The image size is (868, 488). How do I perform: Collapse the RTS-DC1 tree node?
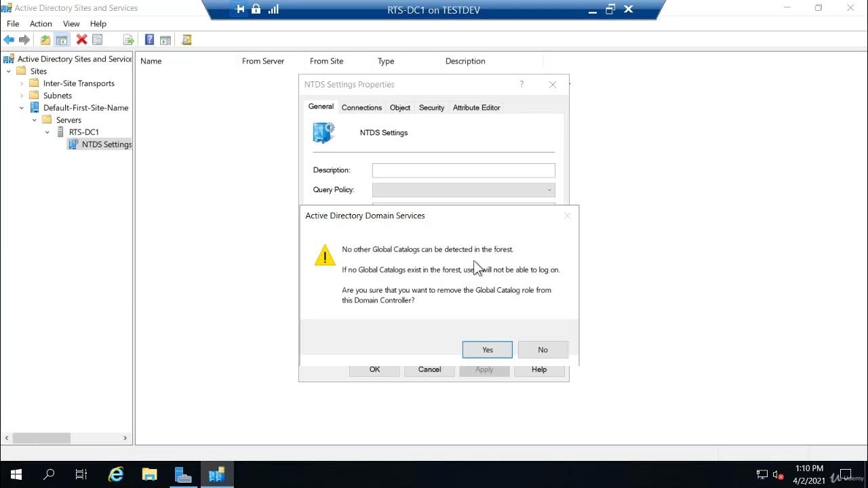tap(47, 132)
